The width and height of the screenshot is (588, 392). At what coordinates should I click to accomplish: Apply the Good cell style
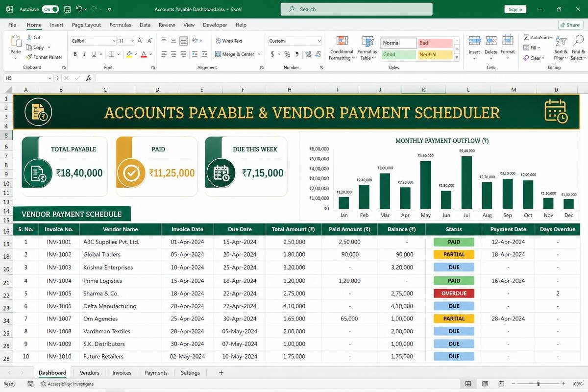(398, 54)
